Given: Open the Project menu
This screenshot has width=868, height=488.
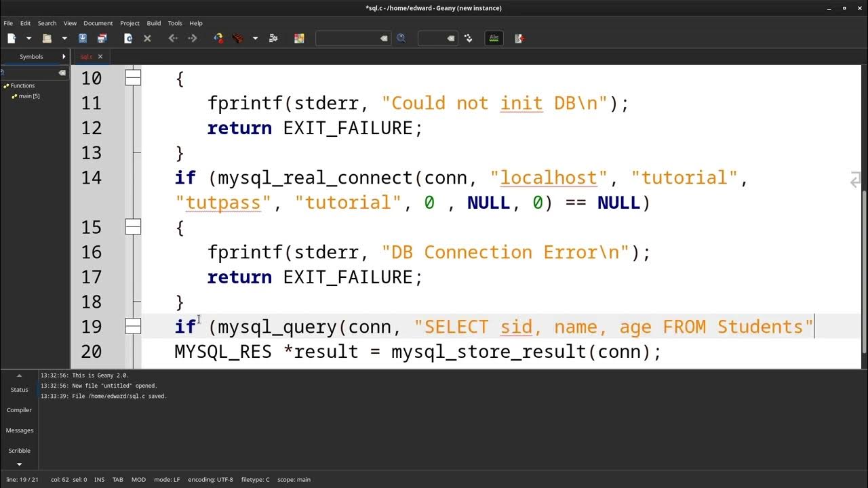Looking at the screenshot, I should pyautogui.click(x=130, y=23).
